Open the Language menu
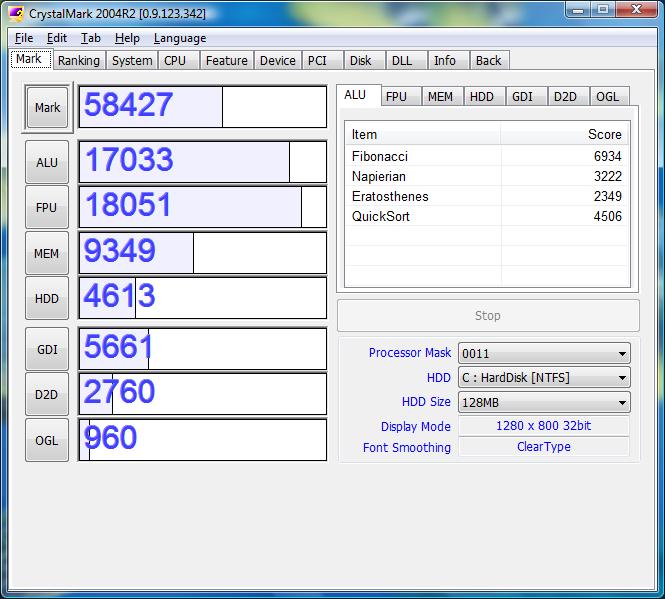 click(x=180, y=38)
